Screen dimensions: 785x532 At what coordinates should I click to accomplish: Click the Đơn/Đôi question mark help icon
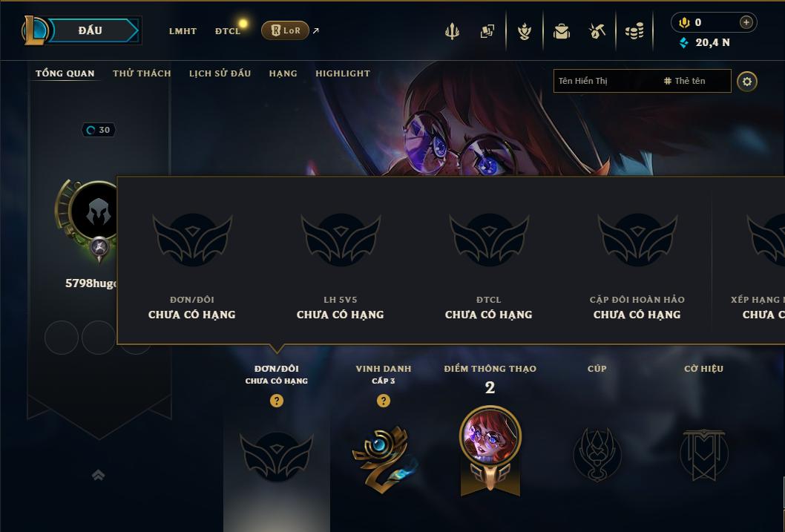276,401
